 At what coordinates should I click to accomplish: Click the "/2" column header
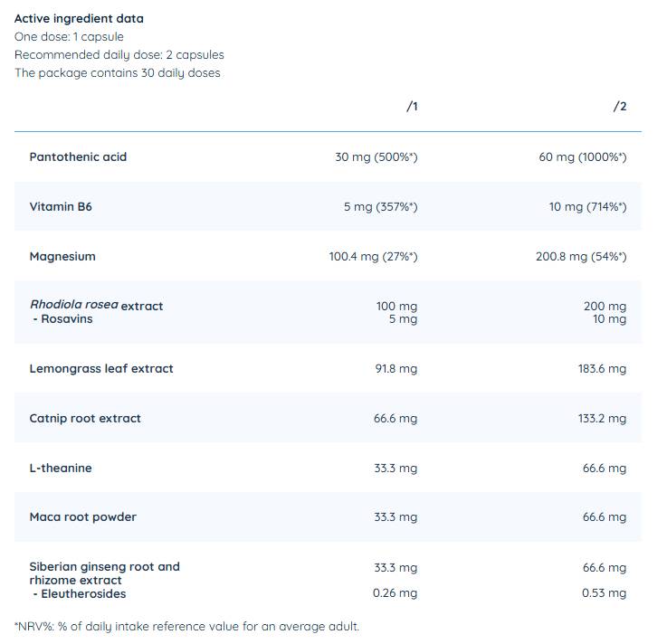pyautogui.click(x=620, y=107)
